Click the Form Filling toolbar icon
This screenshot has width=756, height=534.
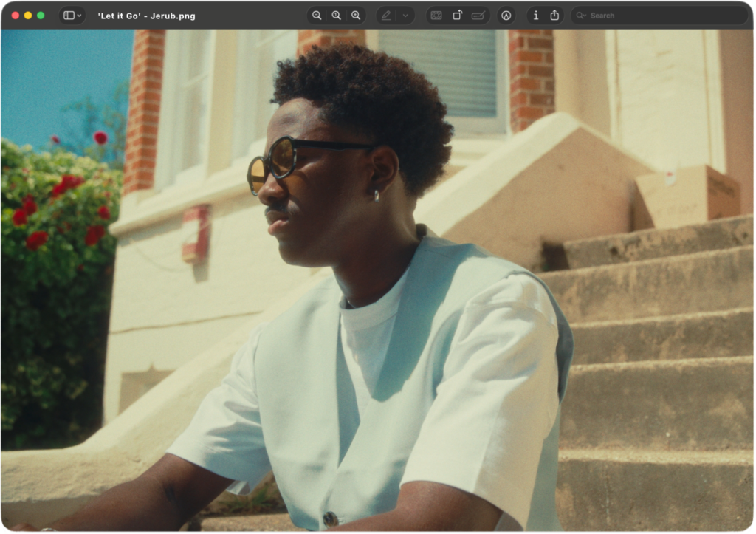click(x=478, y=16)
